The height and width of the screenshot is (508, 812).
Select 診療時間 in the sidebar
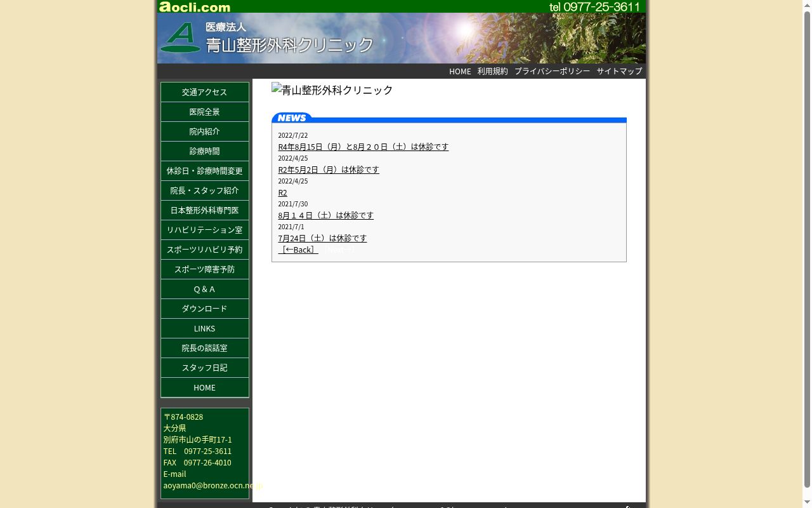[x=204, y=151]
